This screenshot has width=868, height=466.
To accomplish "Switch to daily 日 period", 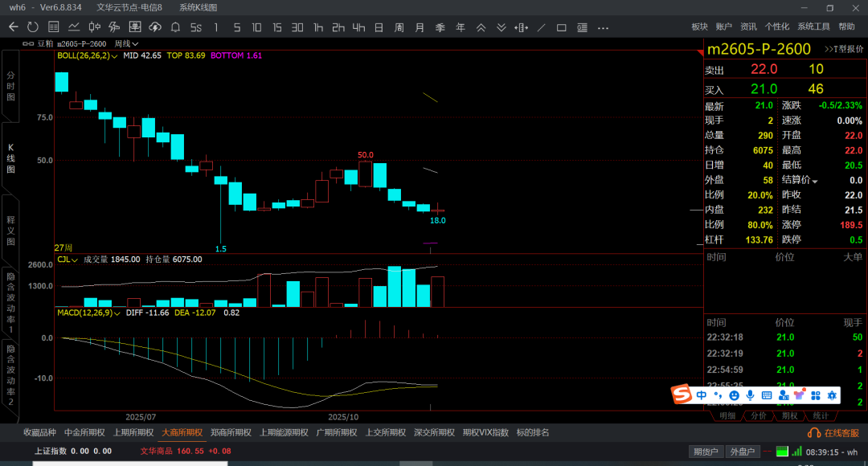I will point(379,27).
